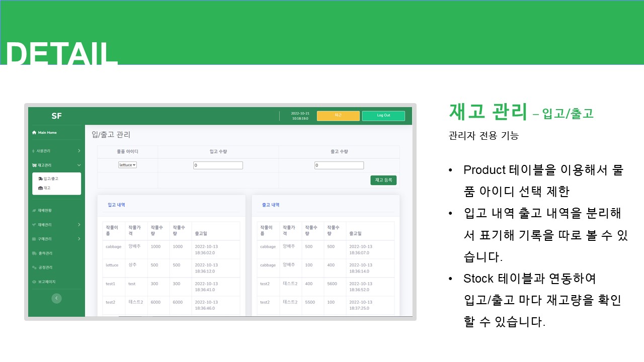Click test1 in the 입고 내역 table
Image resolution: width=644 pixels, height=362 pixels.
point(111,284)
